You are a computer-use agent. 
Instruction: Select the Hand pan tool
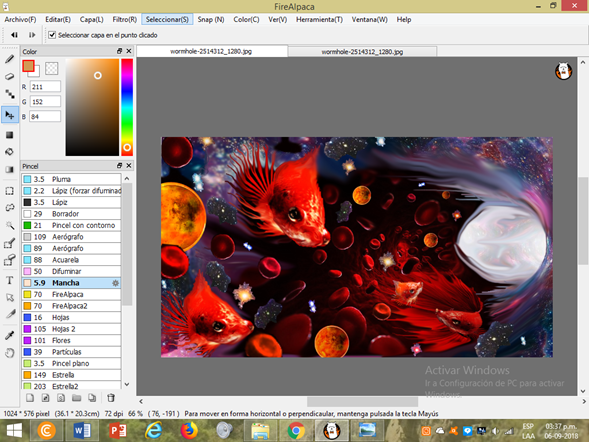click(9, 353)
